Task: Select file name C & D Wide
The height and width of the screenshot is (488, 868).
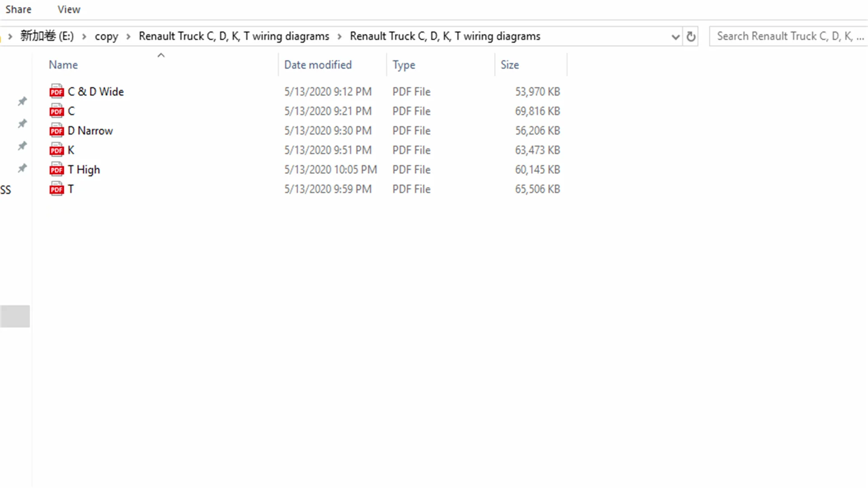Action: pos(95,91)
